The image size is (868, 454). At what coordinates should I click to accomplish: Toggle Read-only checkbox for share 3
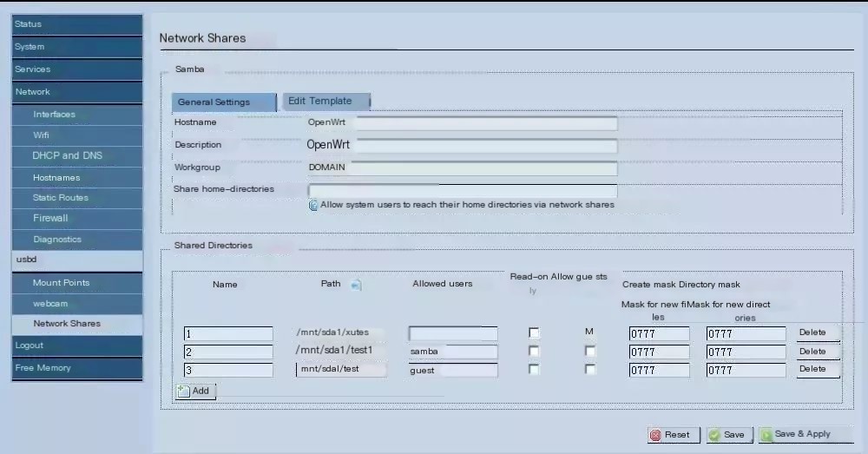(x=534, y=369)
